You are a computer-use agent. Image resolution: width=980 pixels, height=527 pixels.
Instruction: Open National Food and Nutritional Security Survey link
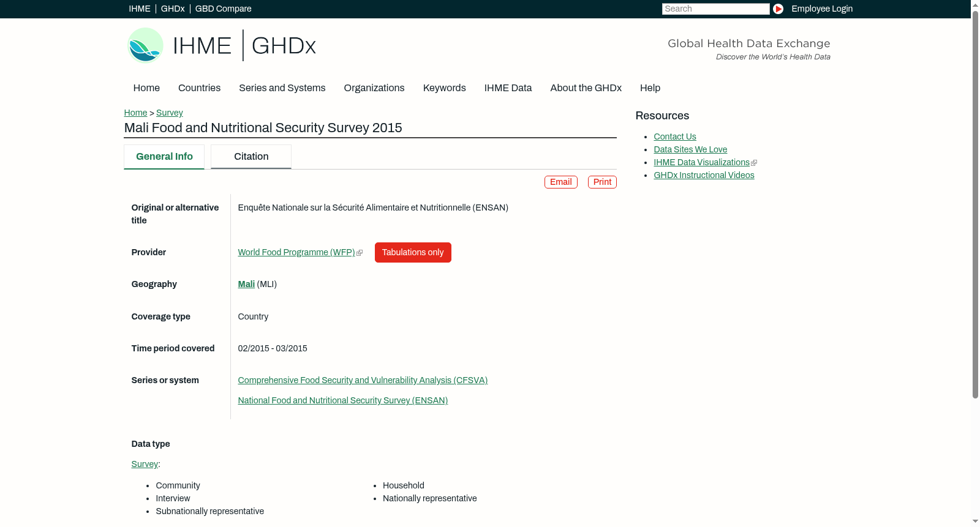343,401
